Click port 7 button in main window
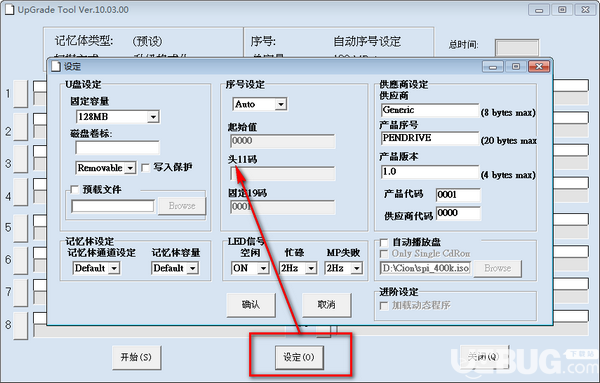600x383 pixels. click(x=21, y=293)
